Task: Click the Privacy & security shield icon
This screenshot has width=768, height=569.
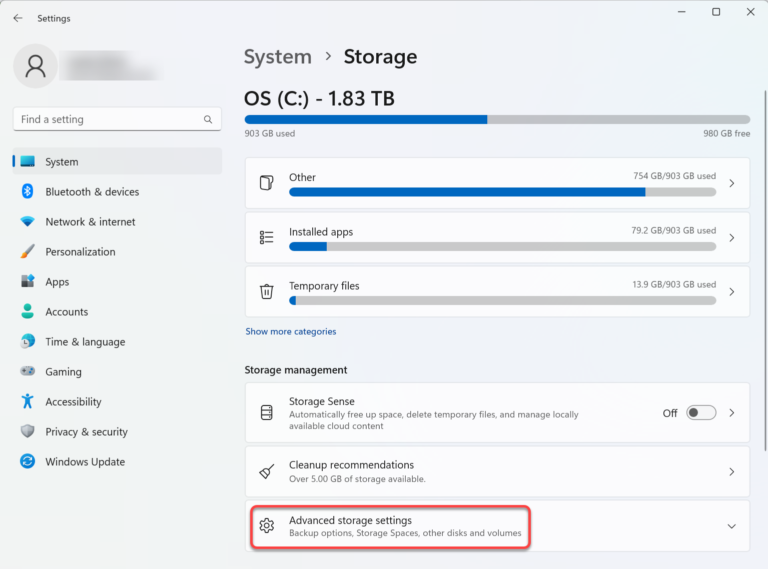Action: pos(28,432)
